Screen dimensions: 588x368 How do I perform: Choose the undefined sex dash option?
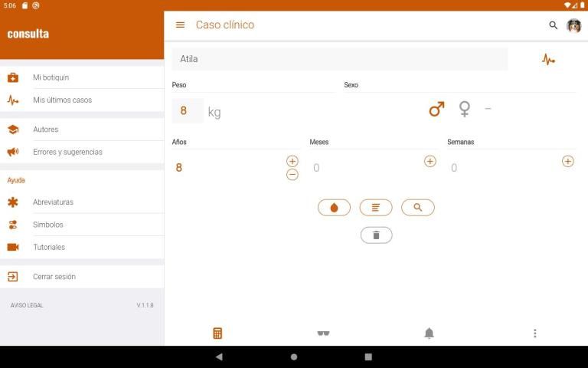point(488,109)
